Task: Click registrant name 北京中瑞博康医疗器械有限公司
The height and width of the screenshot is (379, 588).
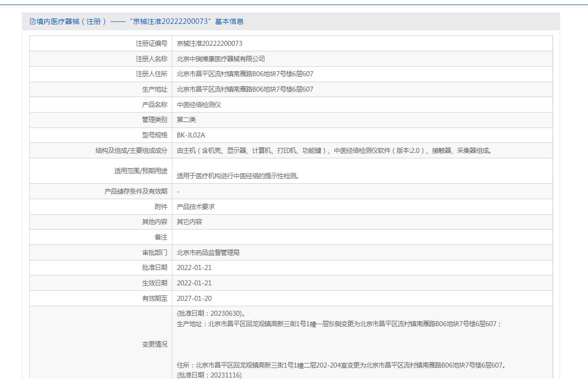Action: pos(220,59)
